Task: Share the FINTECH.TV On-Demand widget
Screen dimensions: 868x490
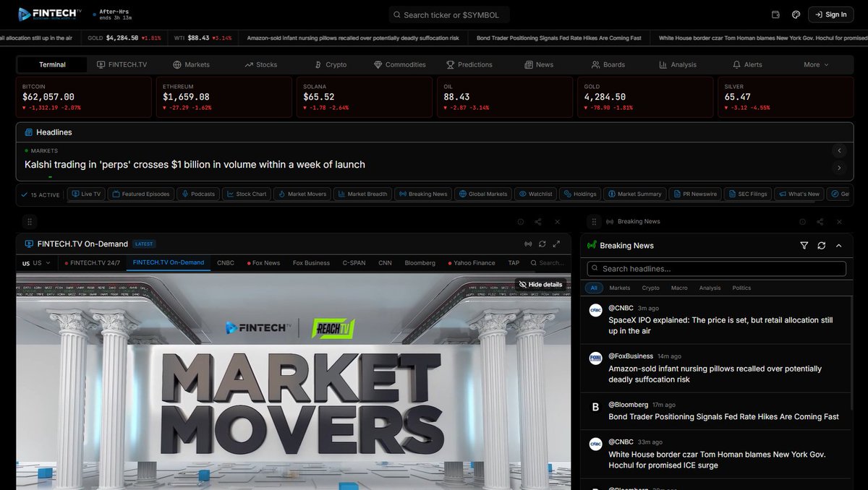Action: coord(538,222)
